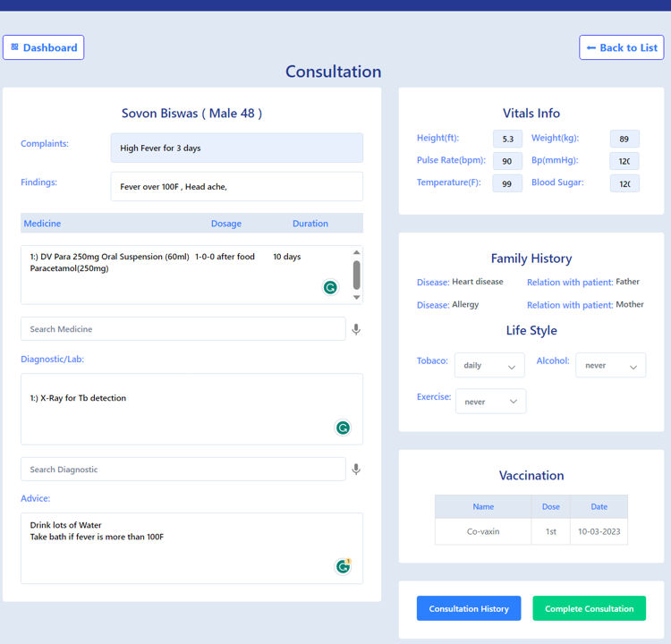Image resolution: width=671 pixels, height=644 pixels.
Task: Click the microphone icon beside Search Medicine
Action: pos(356,329)
